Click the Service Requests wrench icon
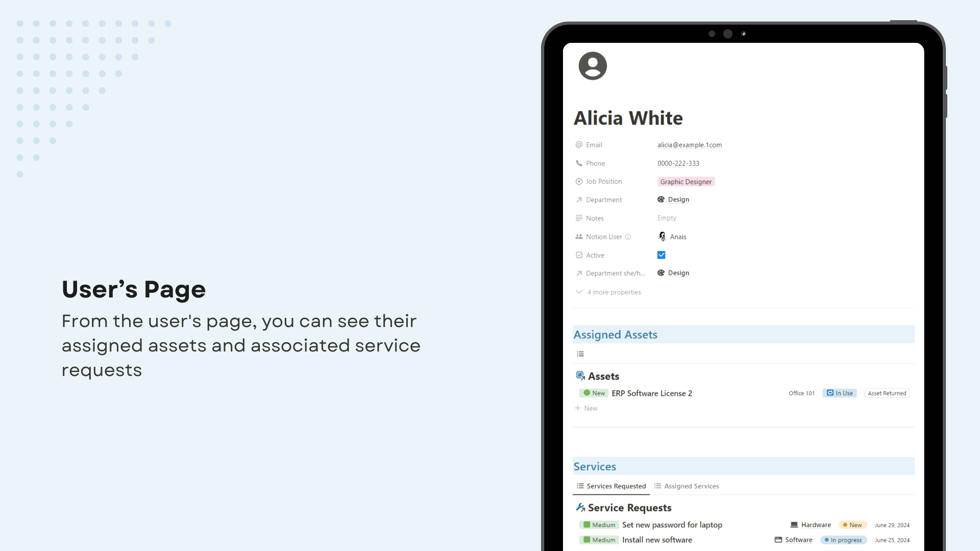The image size is (980, 551). coord(580,508)
